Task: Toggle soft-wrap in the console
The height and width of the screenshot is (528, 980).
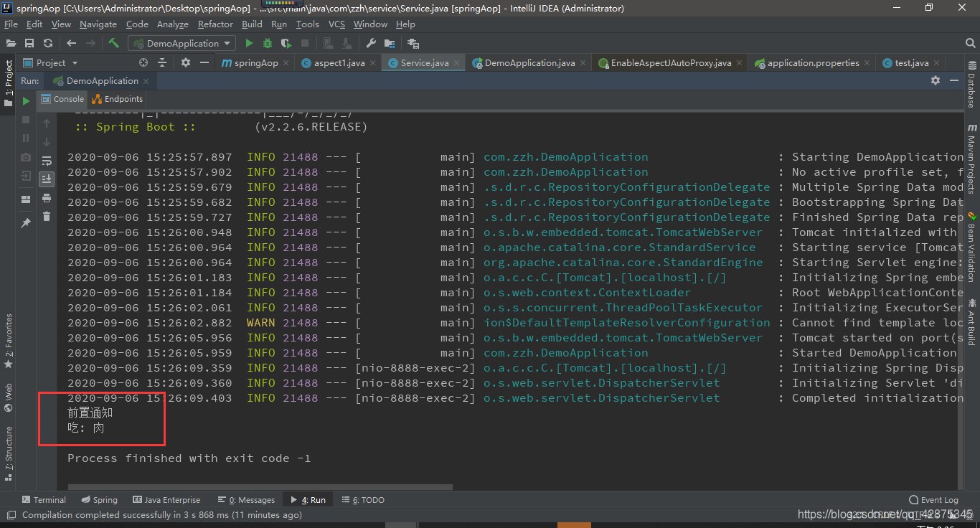Action: point(47,161)
